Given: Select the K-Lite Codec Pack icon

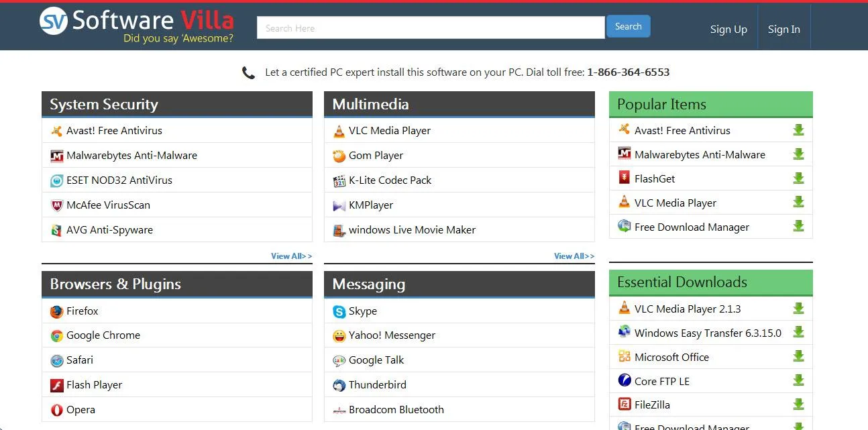Looking at the screenshot, I should 339,180.
